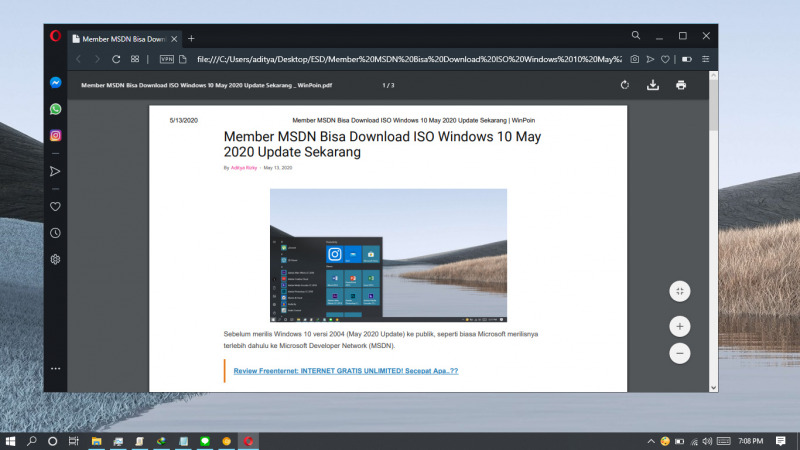This screenshot has height=450, width=800.
Task: Open File Explorer from taskbar
Action: pyautogui.click(x=96, y=441)
